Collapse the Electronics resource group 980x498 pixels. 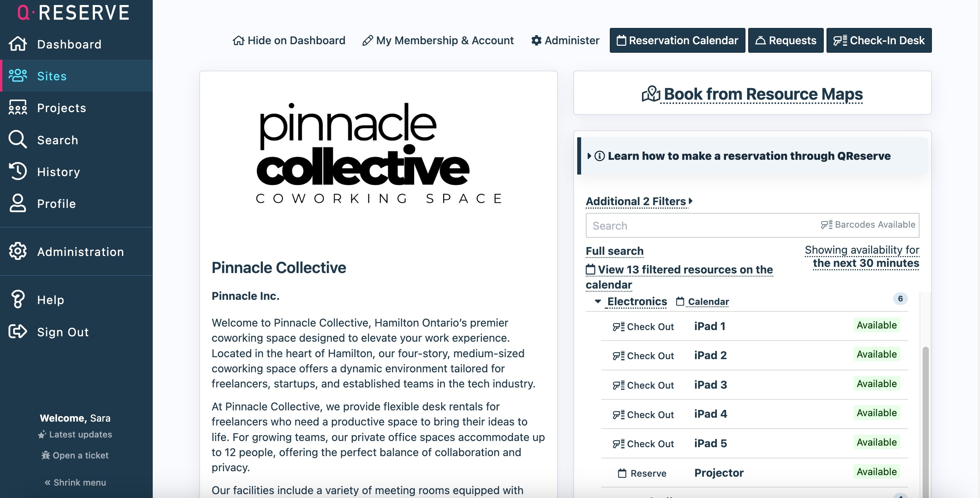pos(598,301)
